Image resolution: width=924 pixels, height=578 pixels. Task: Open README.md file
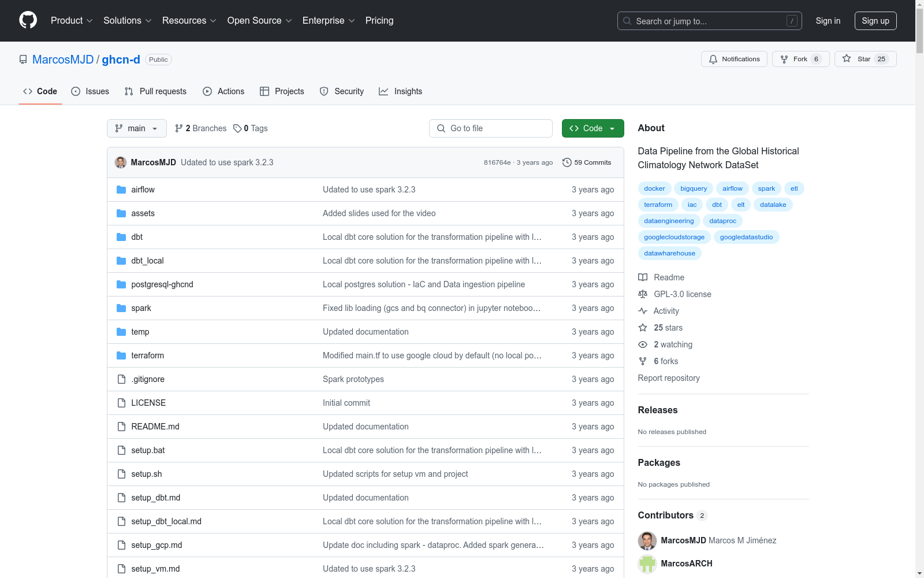click(155, 427)
